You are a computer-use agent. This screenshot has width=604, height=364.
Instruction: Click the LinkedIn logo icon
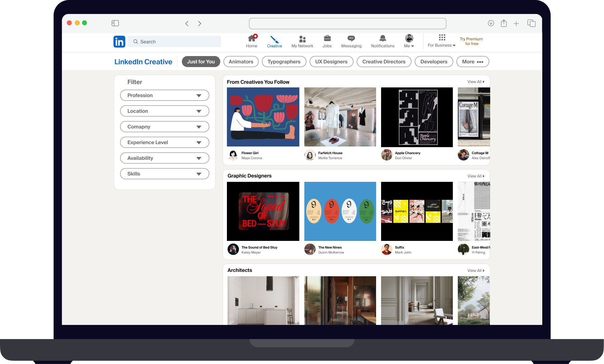119,42
